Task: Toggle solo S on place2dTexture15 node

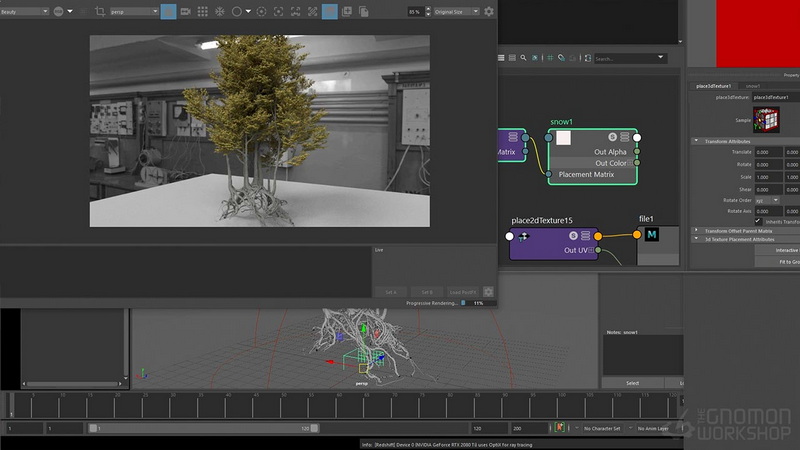Action: [573, 235]
